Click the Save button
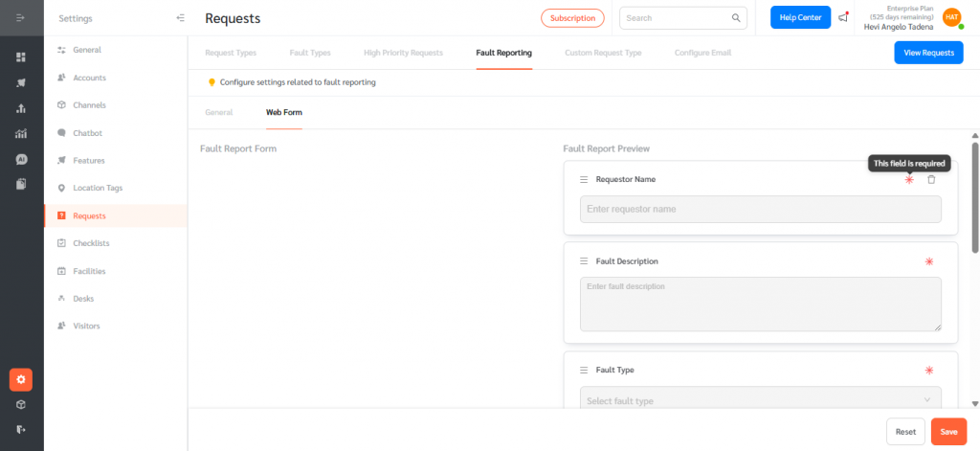980x451 pixels. click(948, 432)
